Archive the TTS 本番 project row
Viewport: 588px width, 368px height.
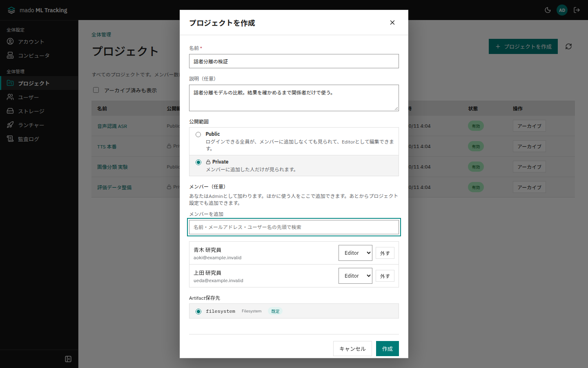[529, 146]
